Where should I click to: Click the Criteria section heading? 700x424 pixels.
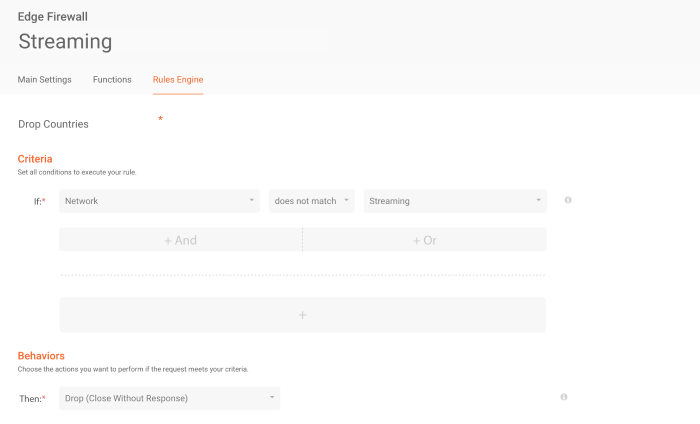pyautogui.click(x=35, y=159)
